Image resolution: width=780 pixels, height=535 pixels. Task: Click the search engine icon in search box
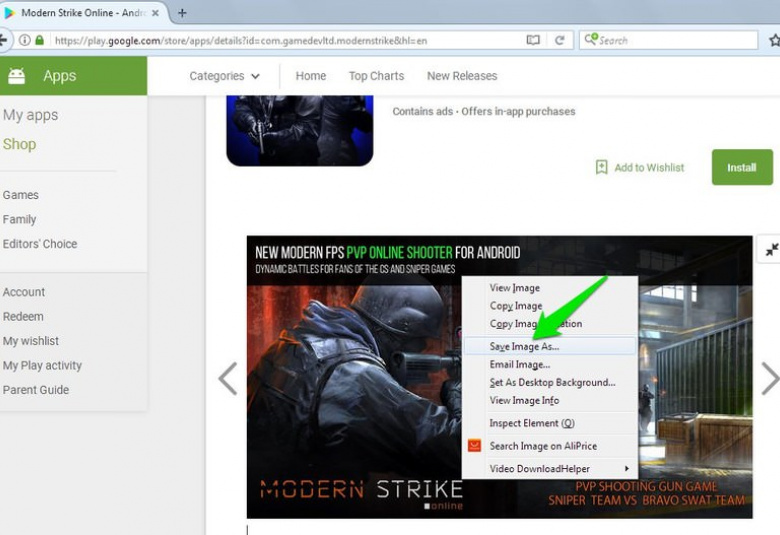[x=590, y=39]
